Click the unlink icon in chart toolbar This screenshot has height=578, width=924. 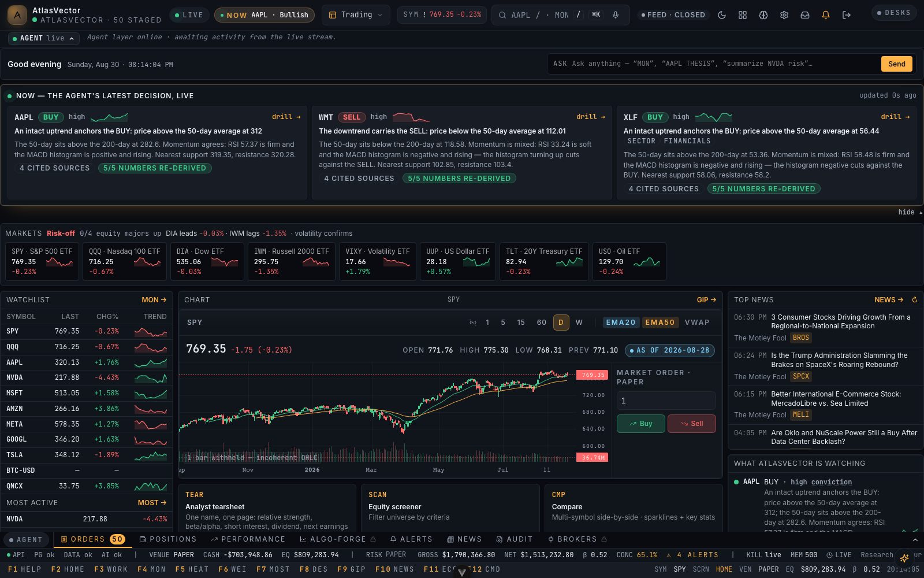tap(473, 323)
